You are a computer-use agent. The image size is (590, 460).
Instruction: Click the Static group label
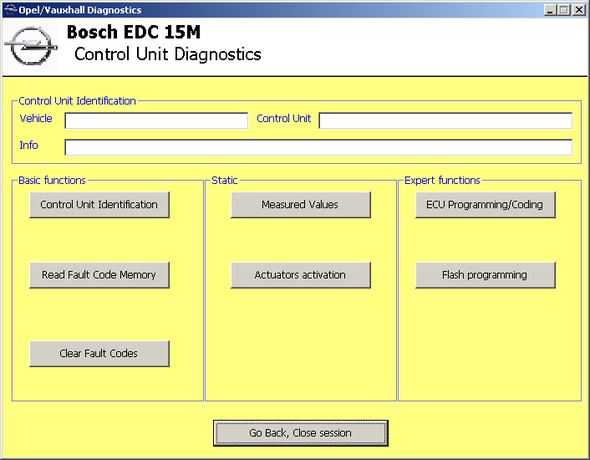click(224, 181)
